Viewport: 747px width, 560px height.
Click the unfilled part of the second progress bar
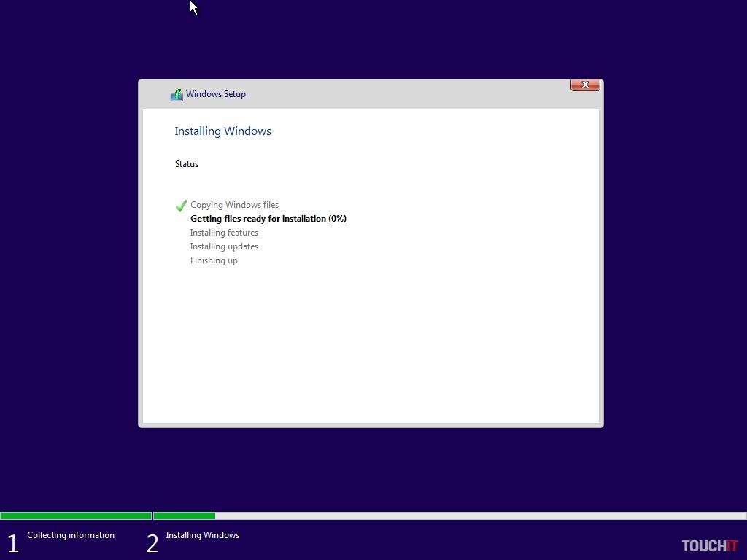[480, 516]
